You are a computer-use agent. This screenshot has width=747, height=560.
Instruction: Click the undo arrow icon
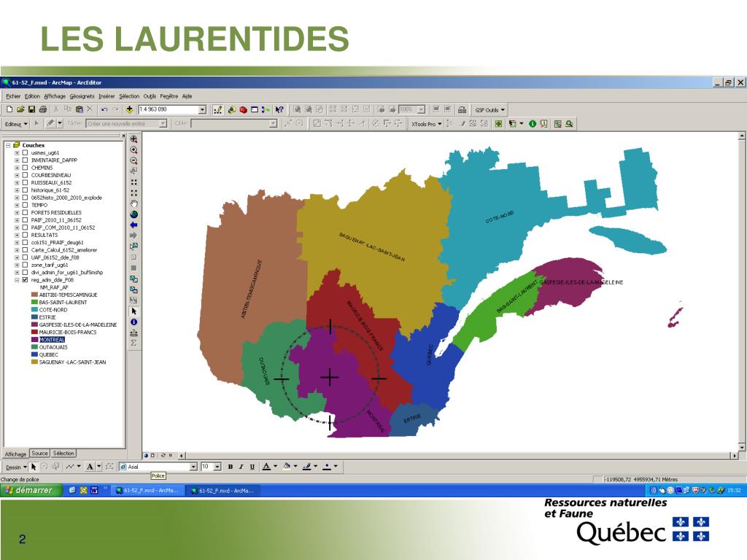[x=104, y=109]
